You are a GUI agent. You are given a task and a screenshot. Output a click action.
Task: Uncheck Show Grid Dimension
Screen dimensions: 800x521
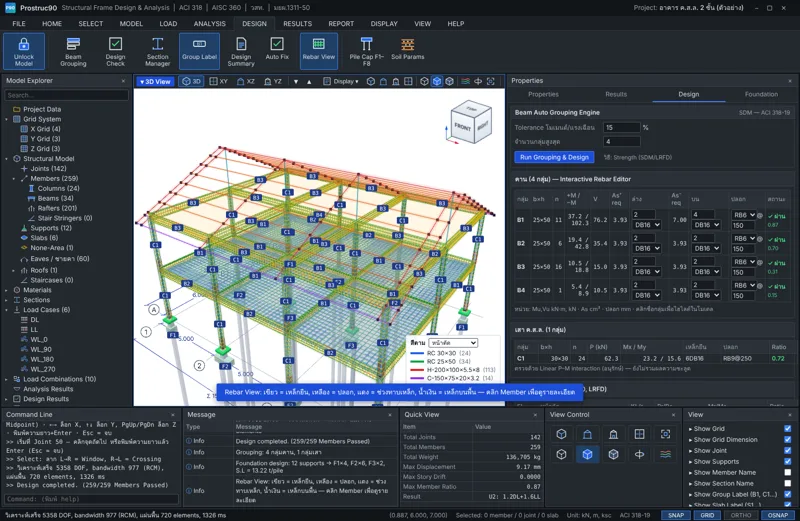pos(788,439)
